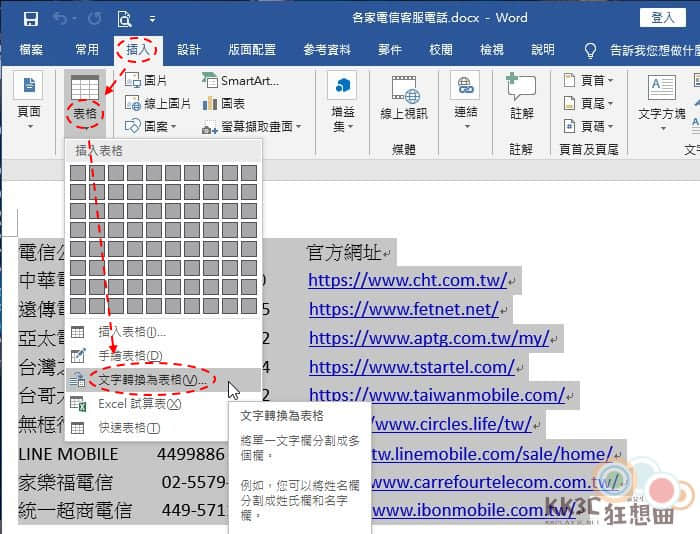700x534 pixels.
Task: Open the 參考資料 tab
Action: coord(327,50)
